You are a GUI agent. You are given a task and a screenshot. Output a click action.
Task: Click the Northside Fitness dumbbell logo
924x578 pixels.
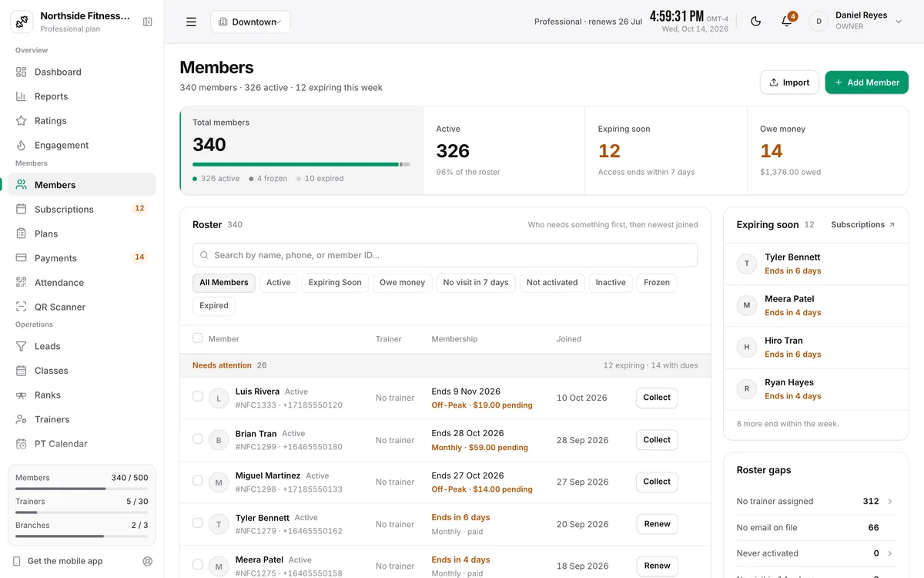pos(22,22)
